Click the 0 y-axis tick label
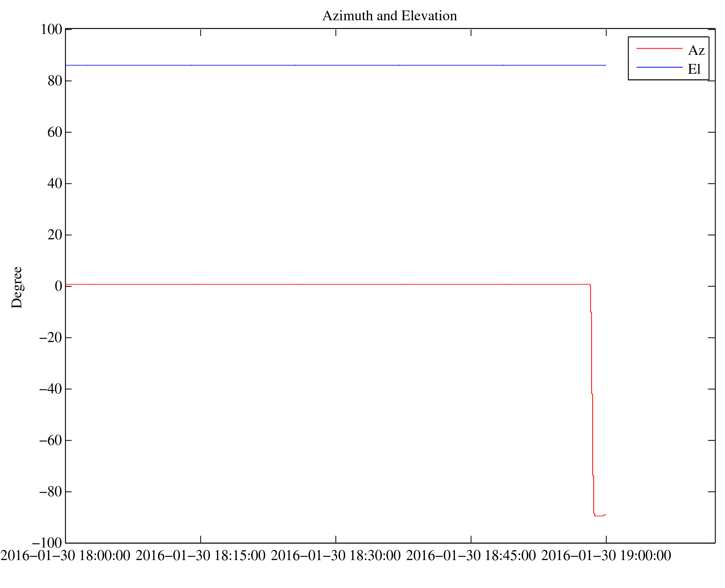The image size is (725, 588). tap(58, 286)
